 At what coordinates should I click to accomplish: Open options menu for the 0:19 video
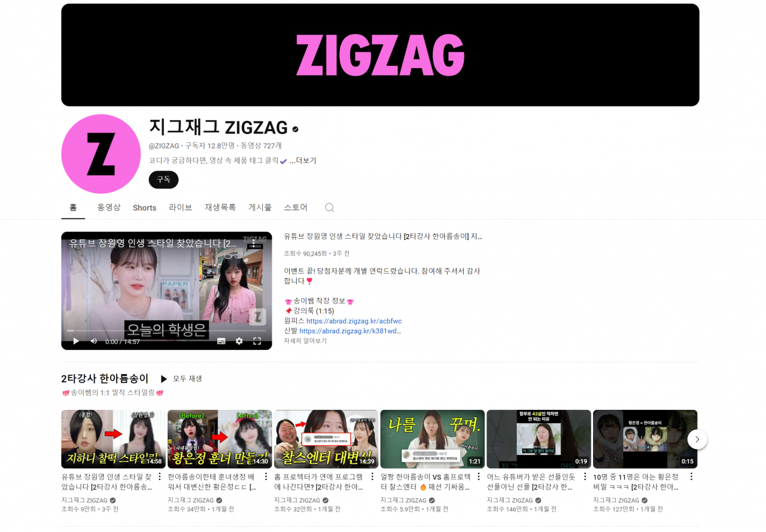(585, 477)
